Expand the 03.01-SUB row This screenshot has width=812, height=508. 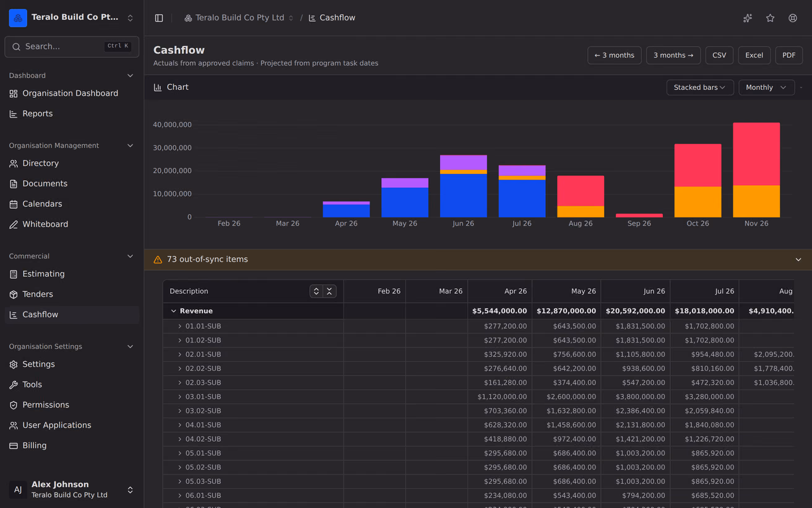click(180, 396)
